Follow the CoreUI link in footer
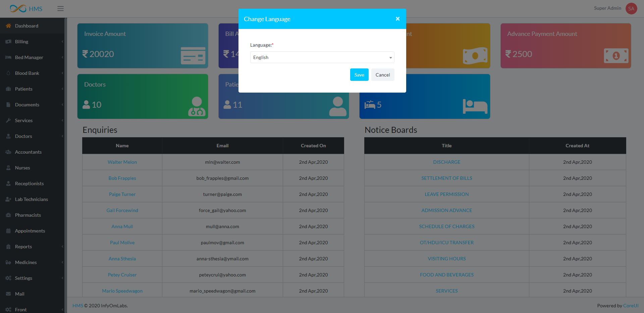The image size is (644, 313). [x=631, y=306]
